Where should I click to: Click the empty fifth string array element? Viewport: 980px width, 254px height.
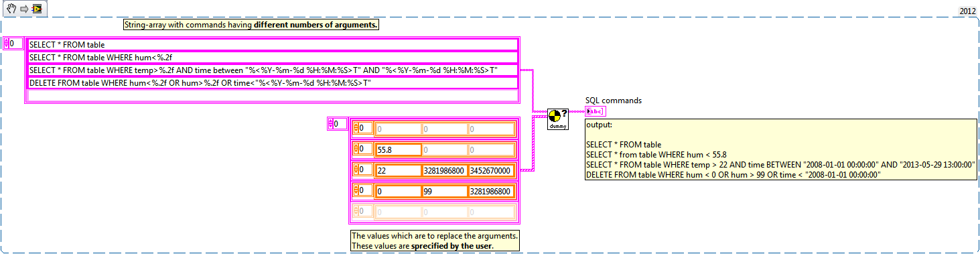tap(273, 96)
